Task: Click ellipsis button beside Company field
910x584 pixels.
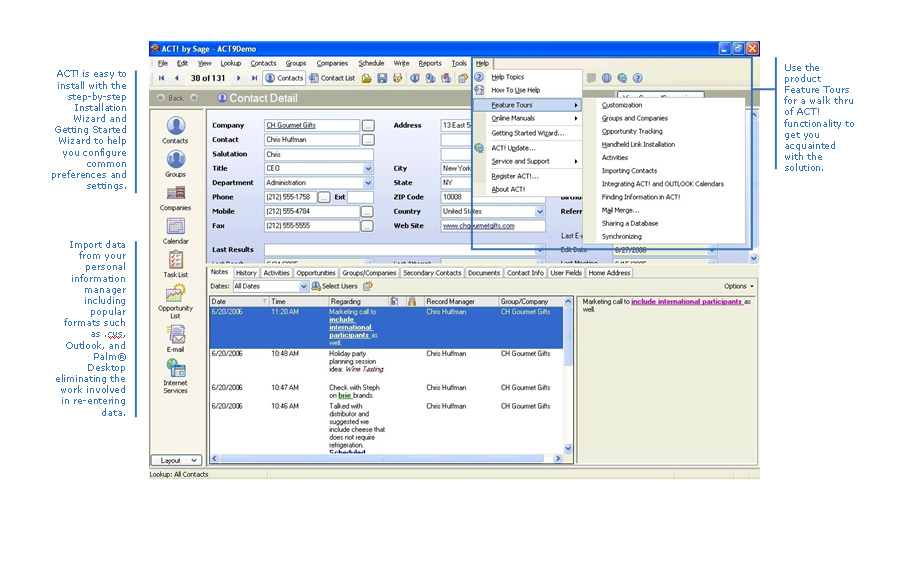Action: tap(368, 125)
